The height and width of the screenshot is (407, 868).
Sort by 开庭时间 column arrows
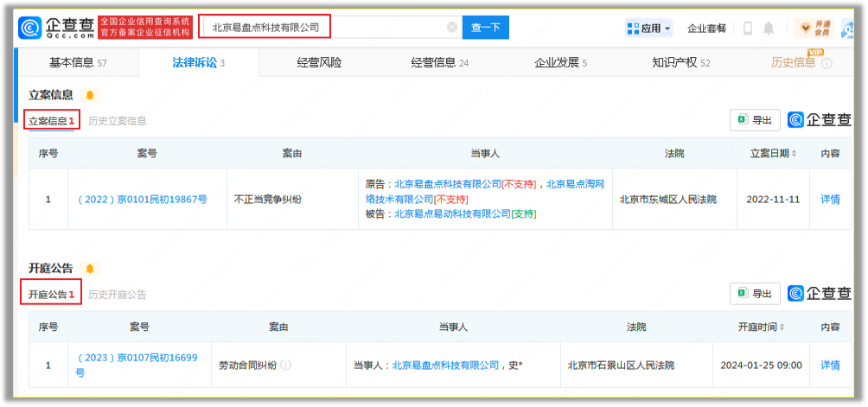[782, 328]
